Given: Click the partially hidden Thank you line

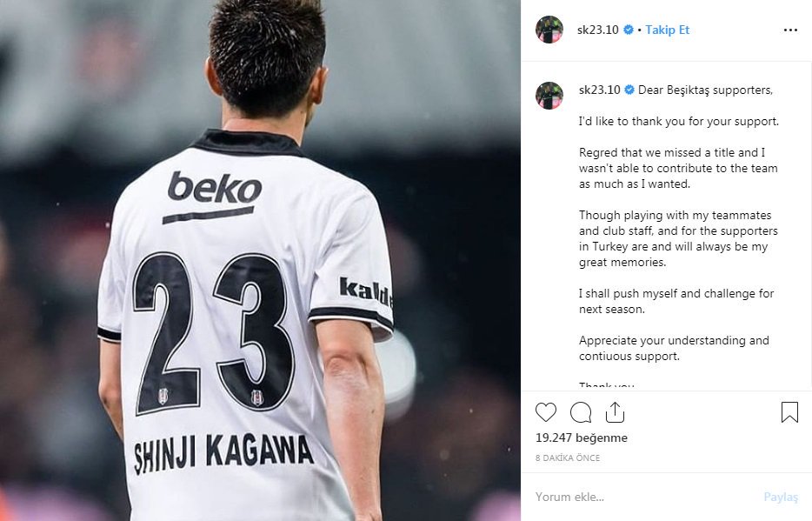Looking at the screenshot, I should pos(607,386).
